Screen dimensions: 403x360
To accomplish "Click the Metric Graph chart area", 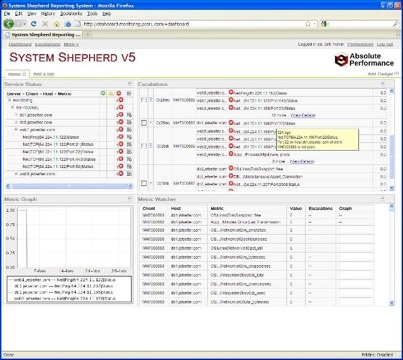I will pyautogui.click(x=74, y=238).
